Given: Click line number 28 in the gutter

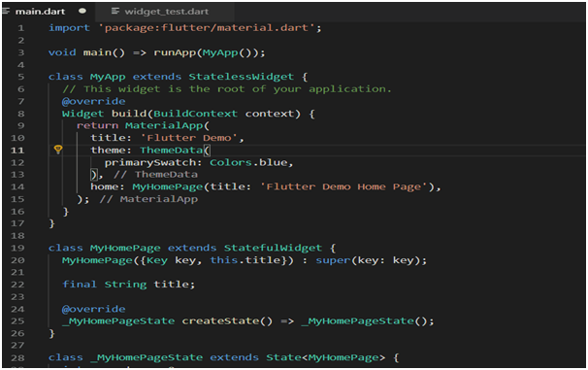Looking at the screenshot, I should 17,358.
